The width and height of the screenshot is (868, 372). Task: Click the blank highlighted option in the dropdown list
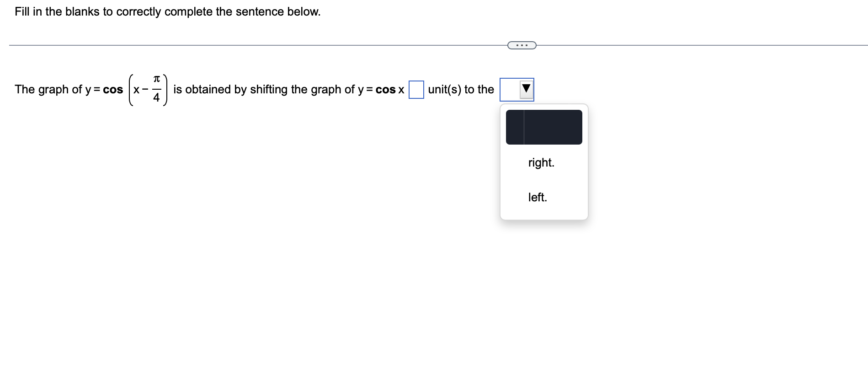543,127
